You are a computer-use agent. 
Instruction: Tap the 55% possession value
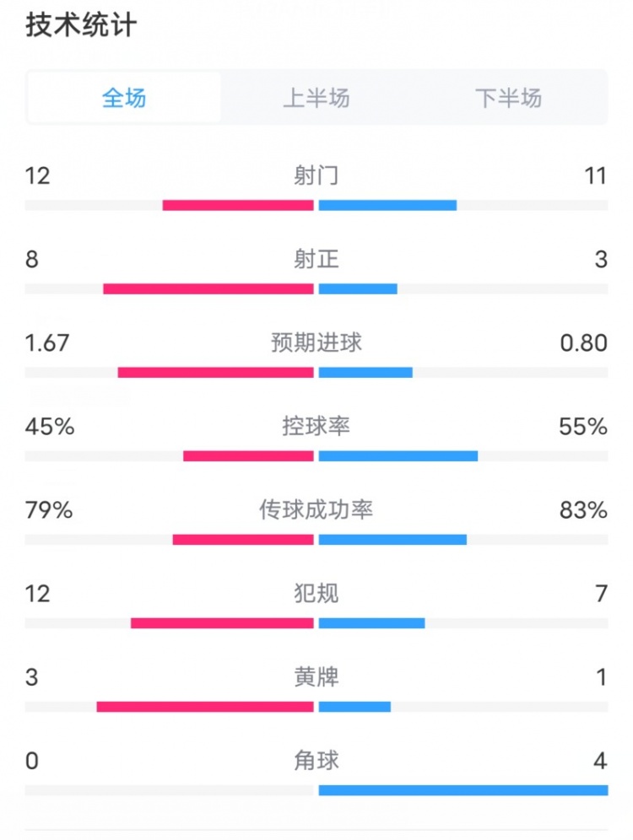(x=582, y=426)
